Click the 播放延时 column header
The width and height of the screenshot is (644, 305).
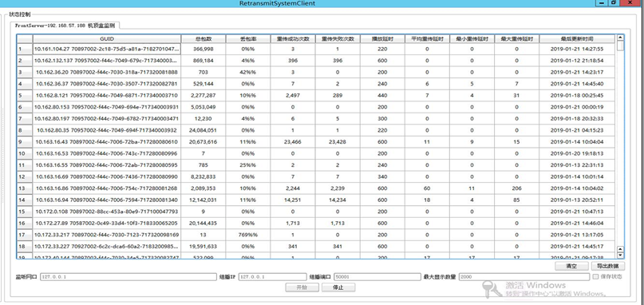tap(382, 38)
